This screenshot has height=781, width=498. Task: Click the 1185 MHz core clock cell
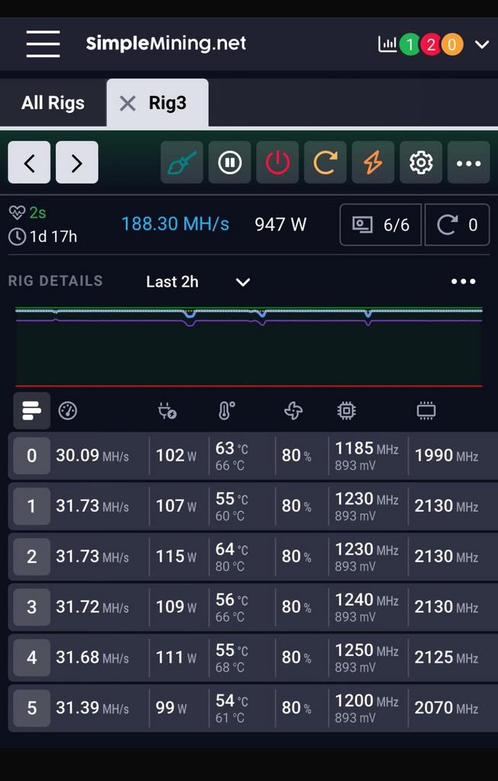pos(367,449)
